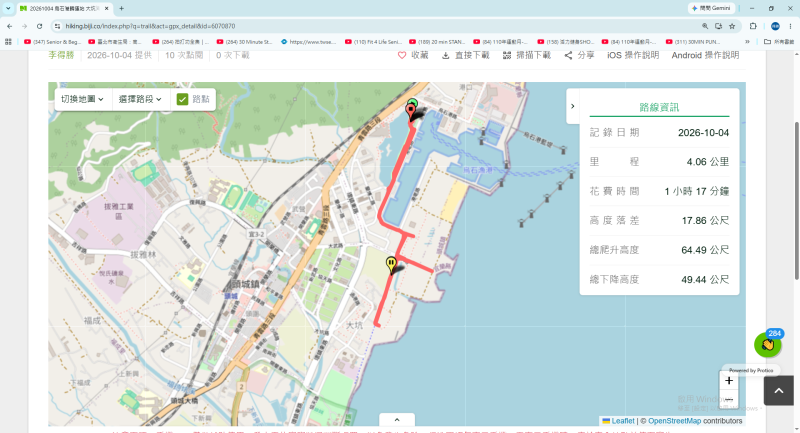Click the site information icon in address bar
The height and width of the screenshot is (433, 800).
pyautogui.click(x=57, y=26)
